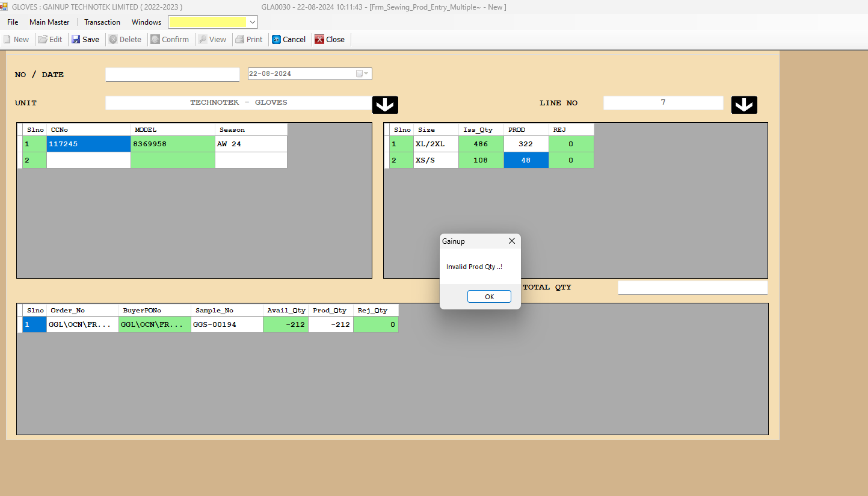
Task: Close the Gainup message dialog with X
Action: (x=512, y=241)
